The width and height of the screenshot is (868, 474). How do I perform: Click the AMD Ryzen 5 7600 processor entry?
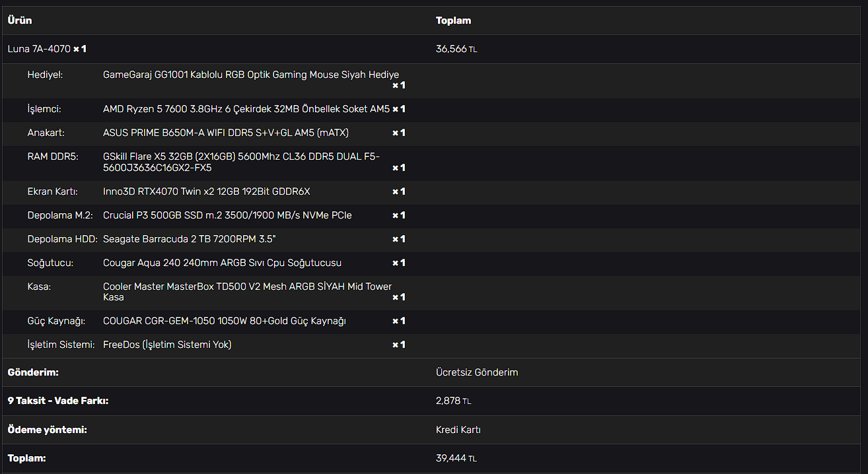246,109
